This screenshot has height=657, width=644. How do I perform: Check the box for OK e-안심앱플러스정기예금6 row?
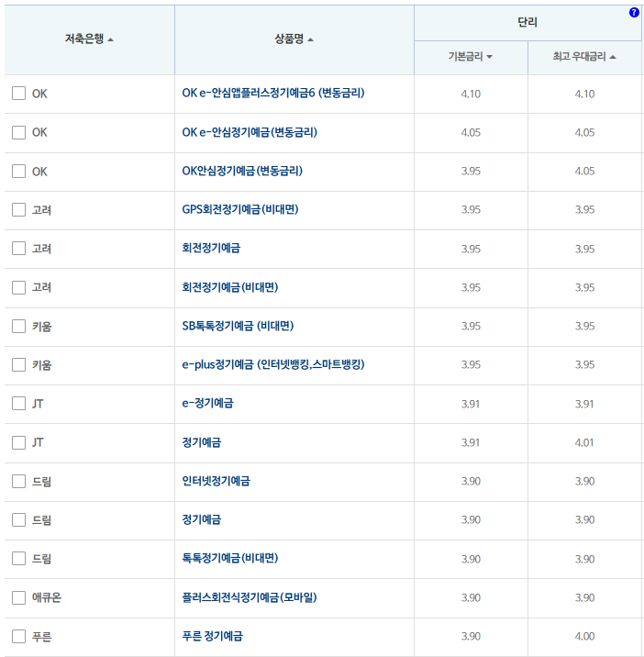pyautogui.click(x=19, y=93)
